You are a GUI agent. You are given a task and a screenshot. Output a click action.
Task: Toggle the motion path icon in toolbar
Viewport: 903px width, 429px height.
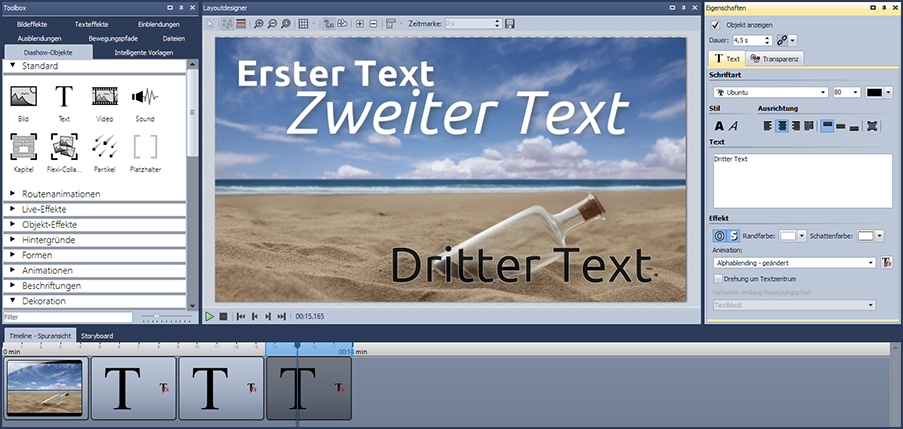329,24
